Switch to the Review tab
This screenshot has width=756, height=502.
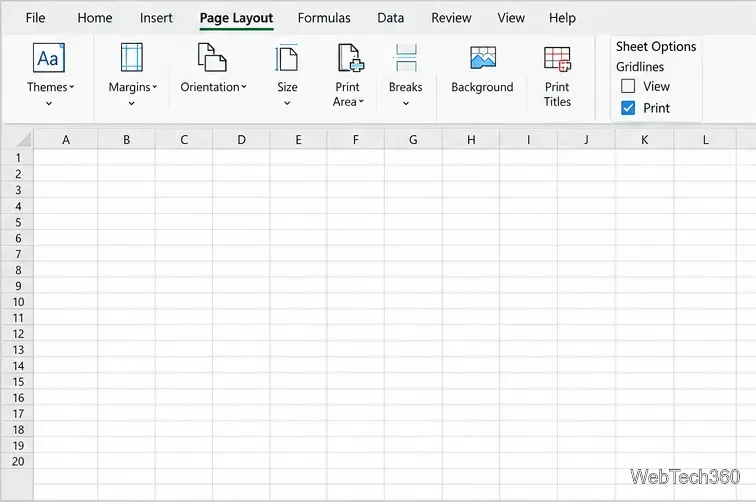coord(451,18)
